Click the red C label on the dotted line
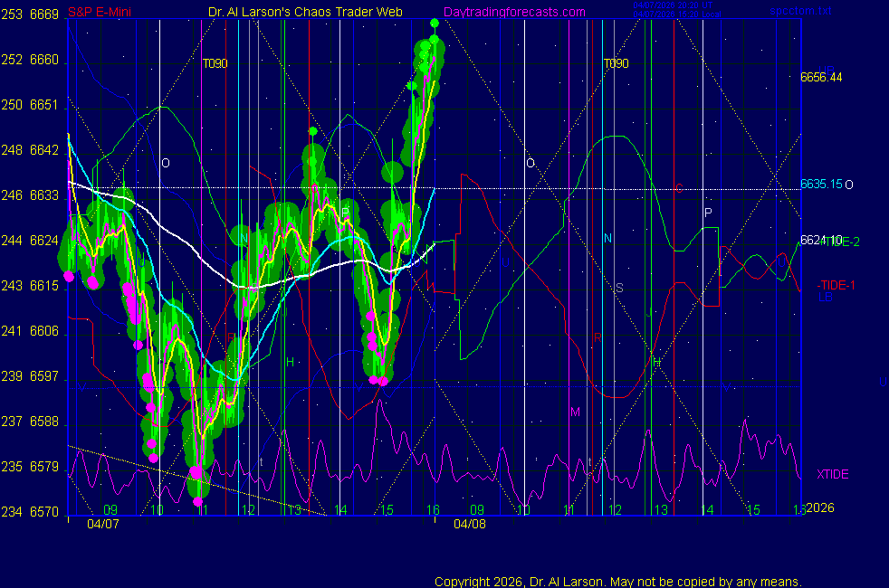Image resolution: width=889 pixels, height=588 pixels. click(678, 188)
